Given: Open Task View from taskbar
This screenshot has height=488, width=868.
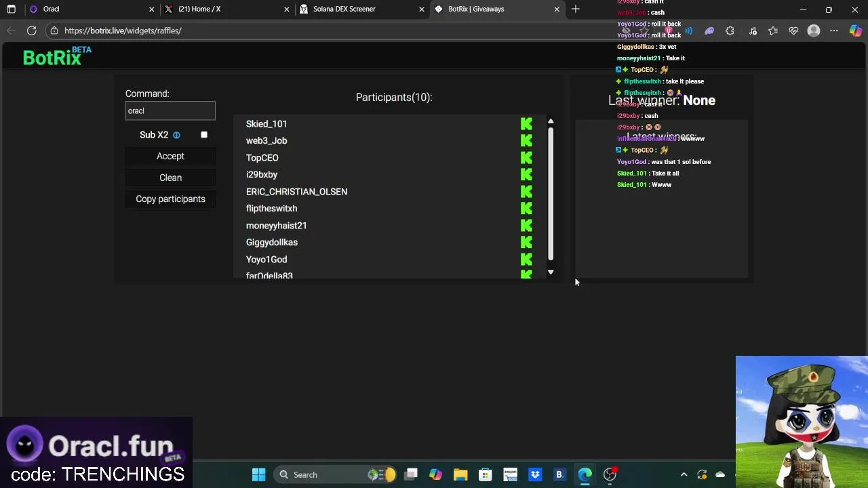Looking at the screenshot, I should [411, 474].
